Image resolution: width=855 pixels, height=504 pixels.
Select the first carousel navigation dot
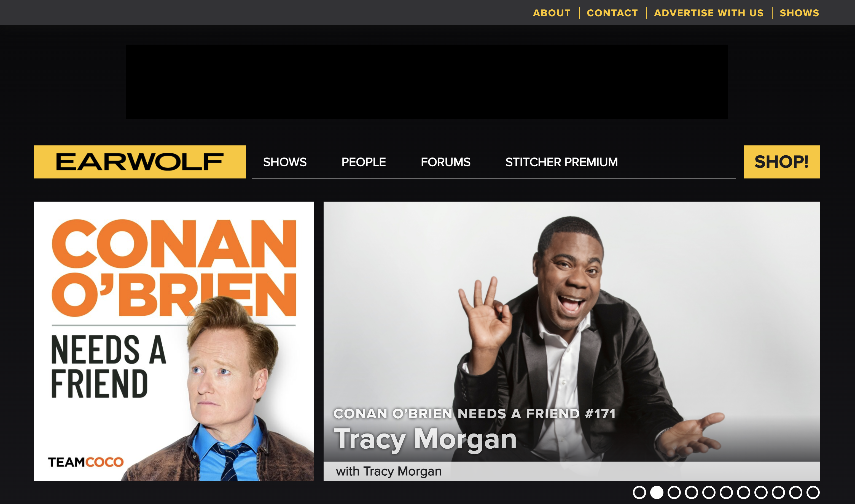pyautogui.click(x=640, y=492)
